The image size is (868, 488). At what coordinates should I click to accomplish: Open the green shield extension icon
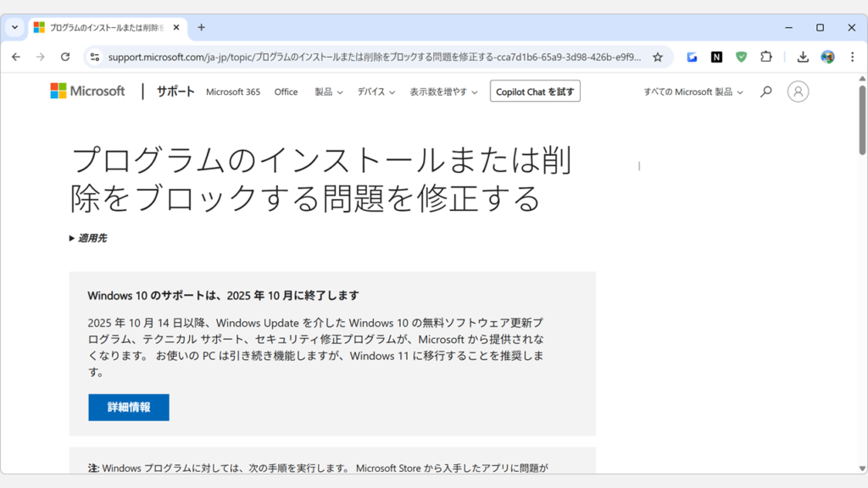coord(741,57)
